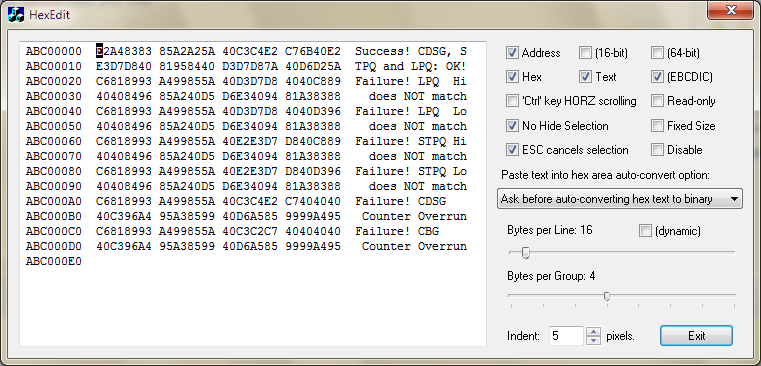Click hex group D840D396 in row ABC00080
The image size is (761, 366).
pos(313,171)
